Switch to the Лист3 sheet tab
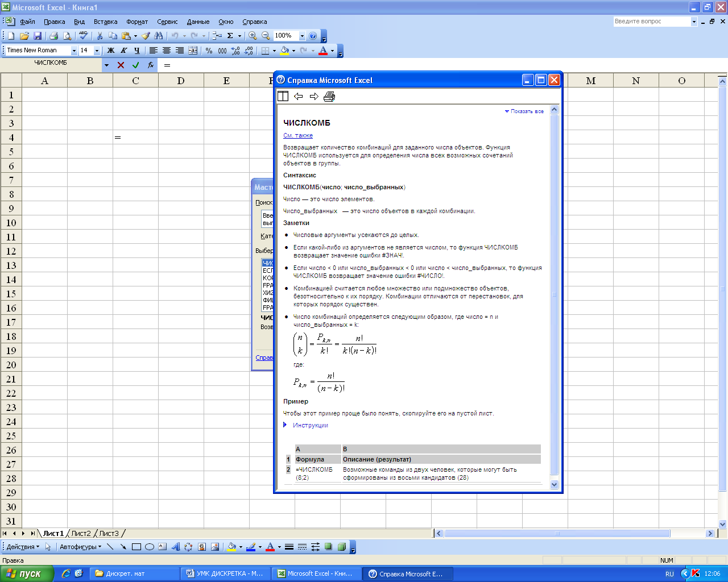 point(109,533)
